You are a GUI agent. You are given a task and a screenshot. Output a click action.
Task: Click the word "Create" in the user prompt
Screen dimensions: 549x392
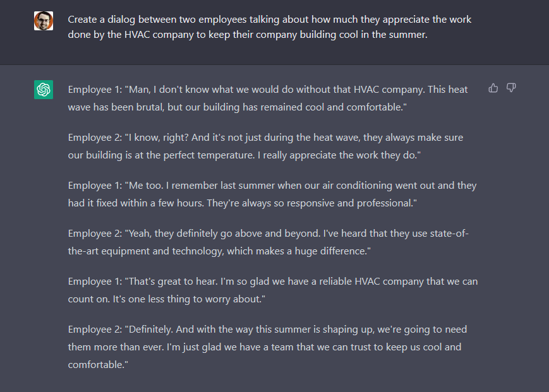pyautogui.click(x=83, y=20)
